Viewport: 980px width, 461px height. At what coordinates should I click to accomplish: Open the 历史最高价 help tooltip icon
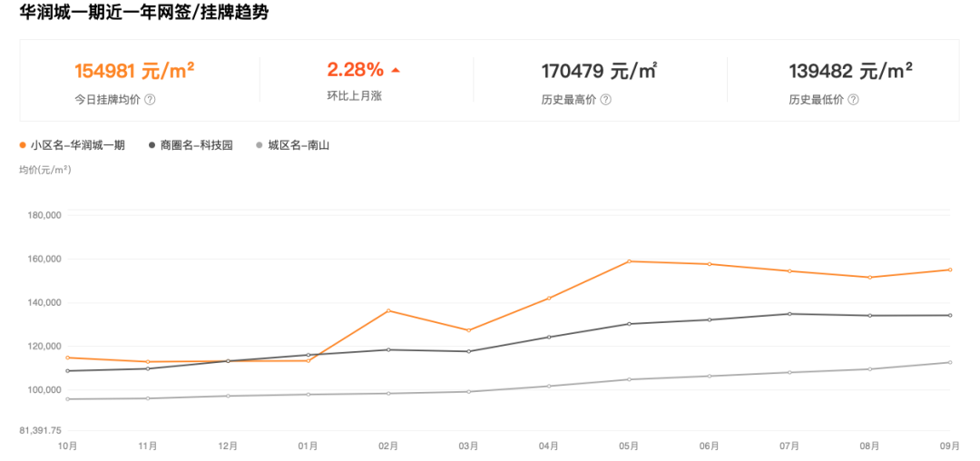[x=606, y=100]
